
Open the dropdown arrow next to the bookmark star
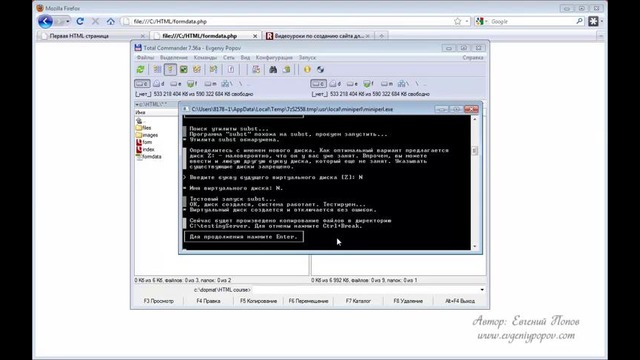coord(467,21)
